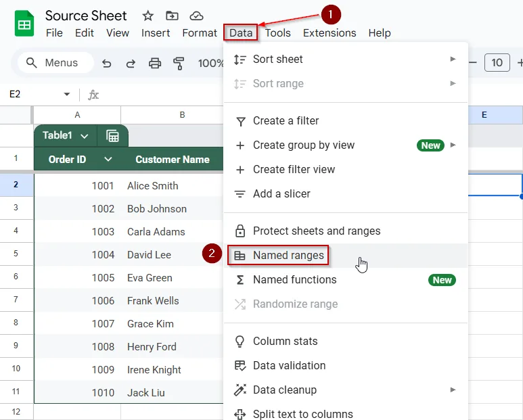This screenshot has width=523, height=420.
Task: Click the Split text to columns icon
Action: (240, 414)
